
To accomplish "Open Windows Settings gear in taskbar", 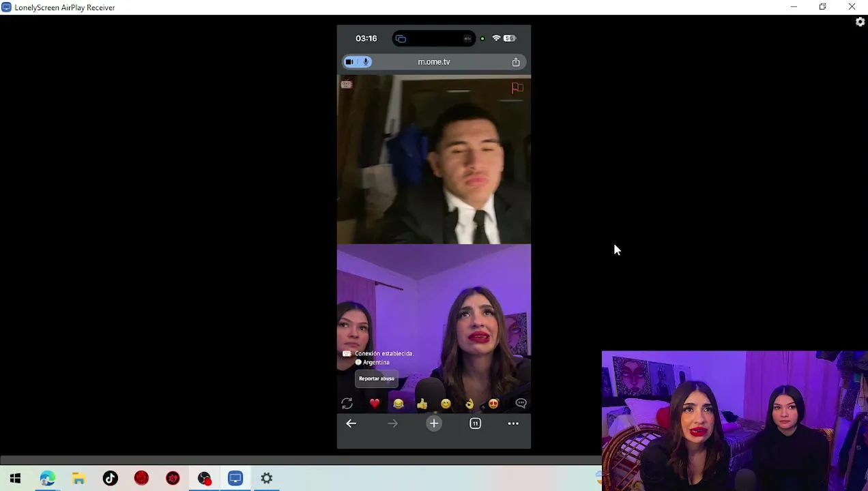I will click(x=267, y=479).
